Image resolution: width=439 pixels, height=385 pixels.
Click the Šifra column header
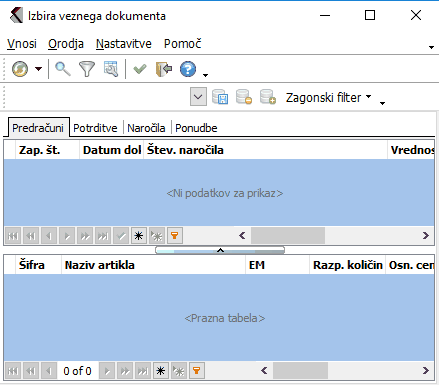coord(38,265)
